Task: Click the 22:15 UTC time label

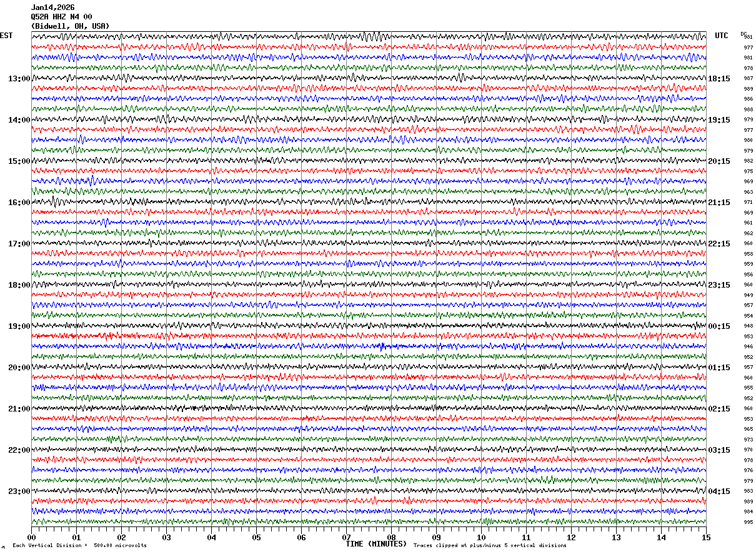Action: point(719,244)
